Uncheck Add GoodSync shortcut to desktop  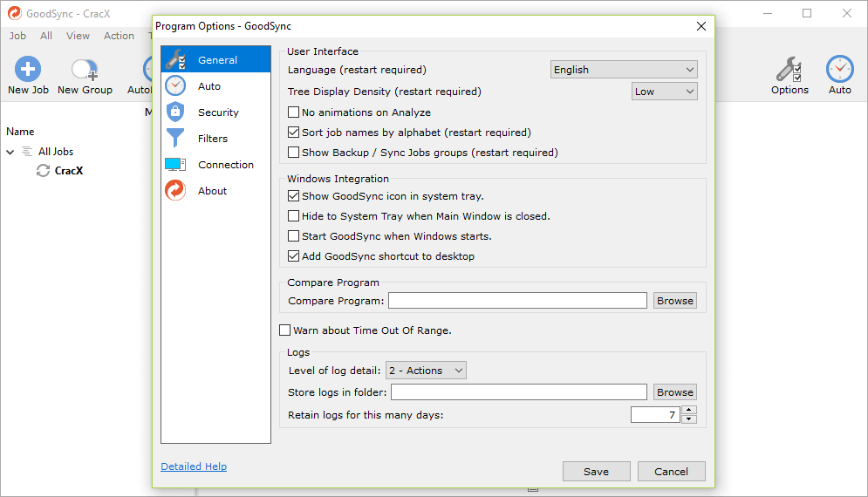293,256
